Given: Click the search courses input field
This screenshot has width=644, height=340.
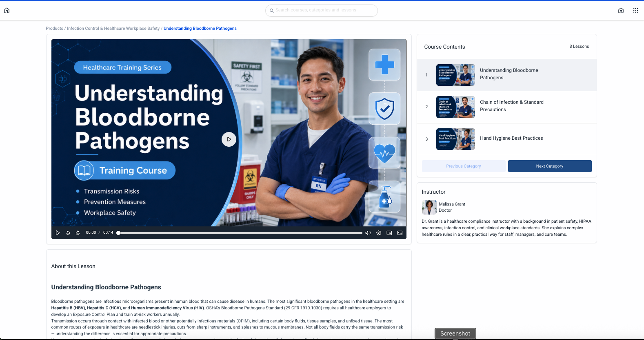Looking at the screenshot, I should click(x=322, y=11).
